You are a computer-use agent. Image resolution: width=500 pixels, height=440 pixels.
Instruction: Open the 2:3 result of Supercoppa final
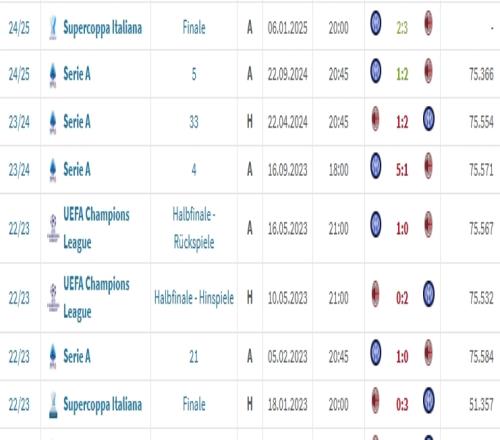(x=402, y=28)
